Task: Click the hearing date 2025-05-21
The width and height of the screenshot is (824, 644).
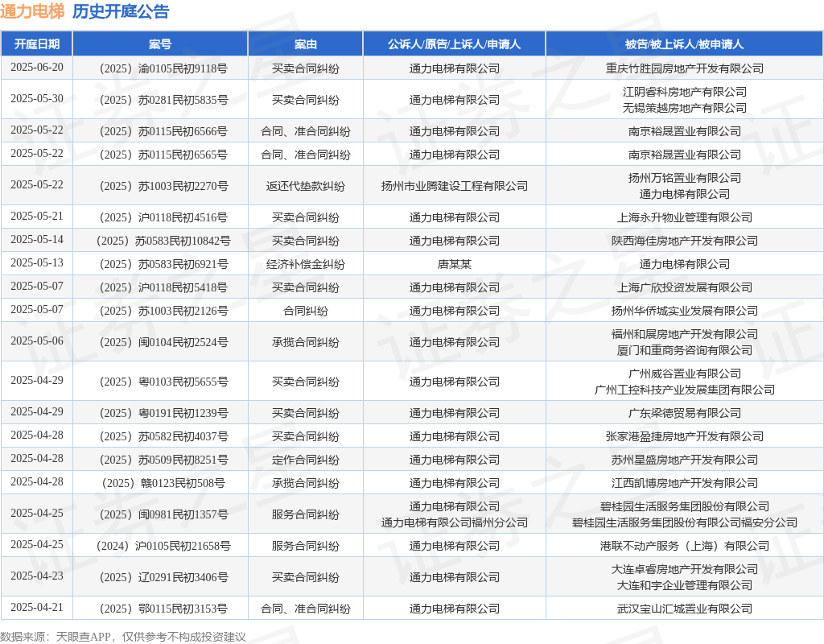Action: (37, 217)
